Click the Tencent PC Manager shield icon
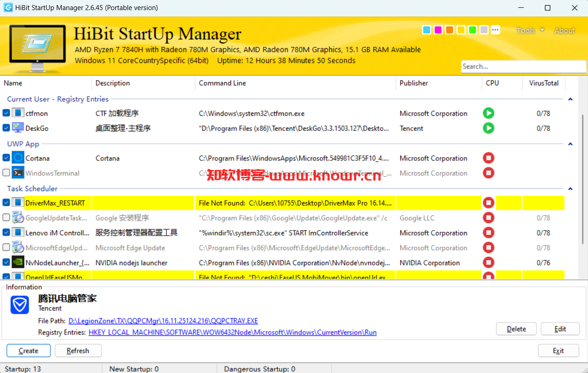Screen dimensions: 588x373 [x=20, y=305]
